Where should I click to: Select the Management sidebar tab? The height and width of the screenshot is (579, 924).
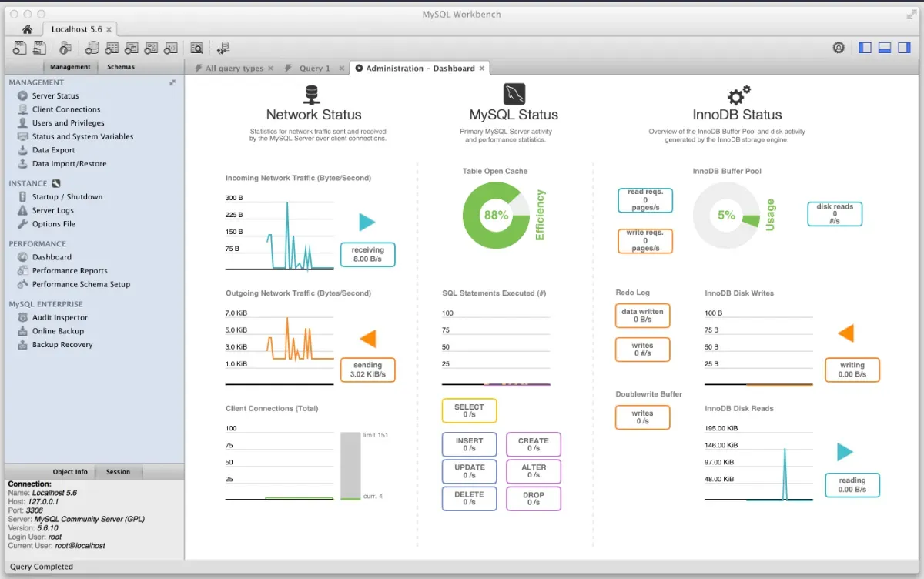[70, 67]
